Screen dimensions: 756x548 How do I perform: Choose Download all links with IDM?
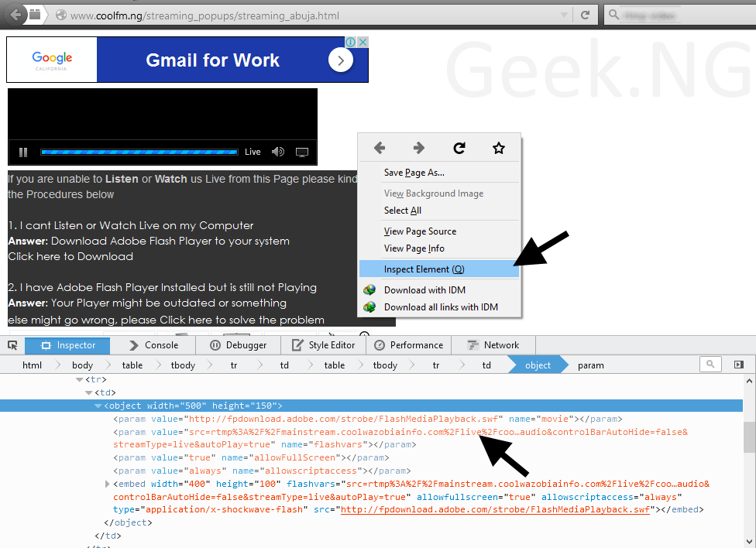point(439,307)
